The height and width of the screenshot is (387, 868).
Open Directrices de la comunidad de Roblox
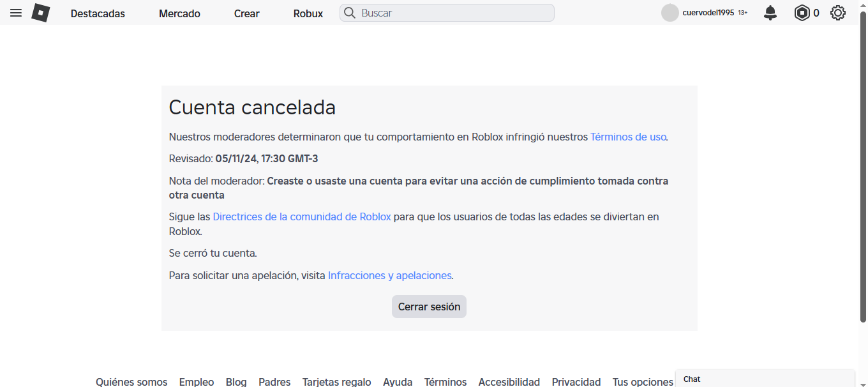[x=302, y=216]
